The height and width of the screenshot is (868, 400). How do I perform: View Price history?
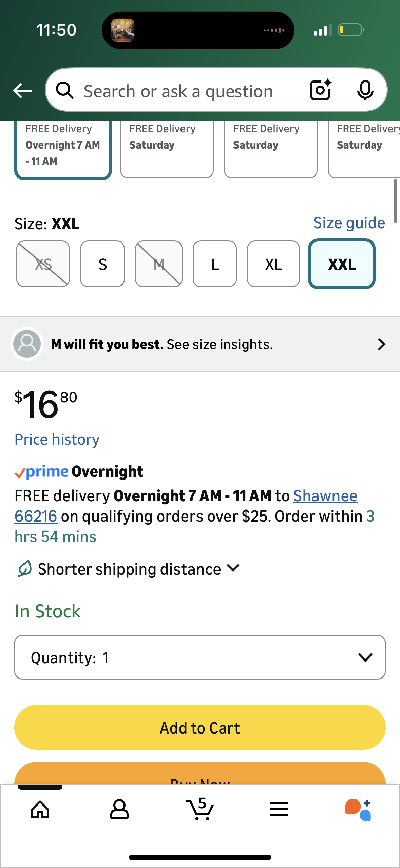pyautogui.click(x=57, y=439)
